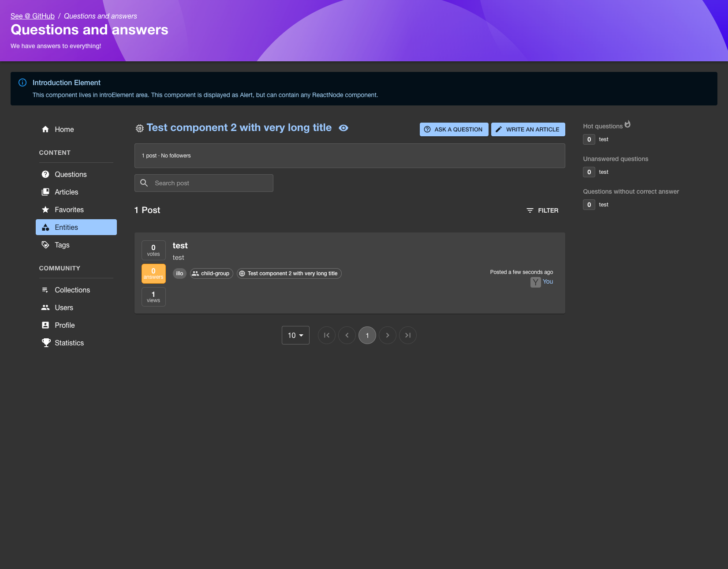Select the Entities sidebar item
The image size is (728, 569).
pos(76,227)
